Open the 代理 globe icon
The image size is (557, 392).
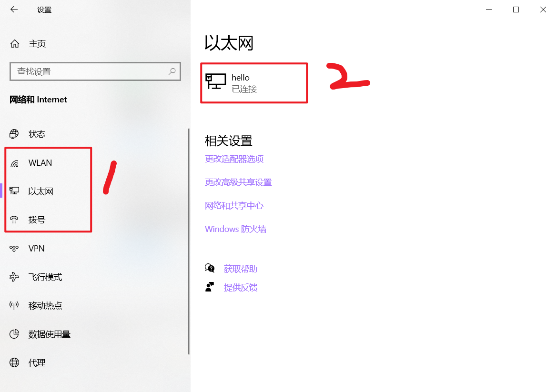click(x=14, y=362)
